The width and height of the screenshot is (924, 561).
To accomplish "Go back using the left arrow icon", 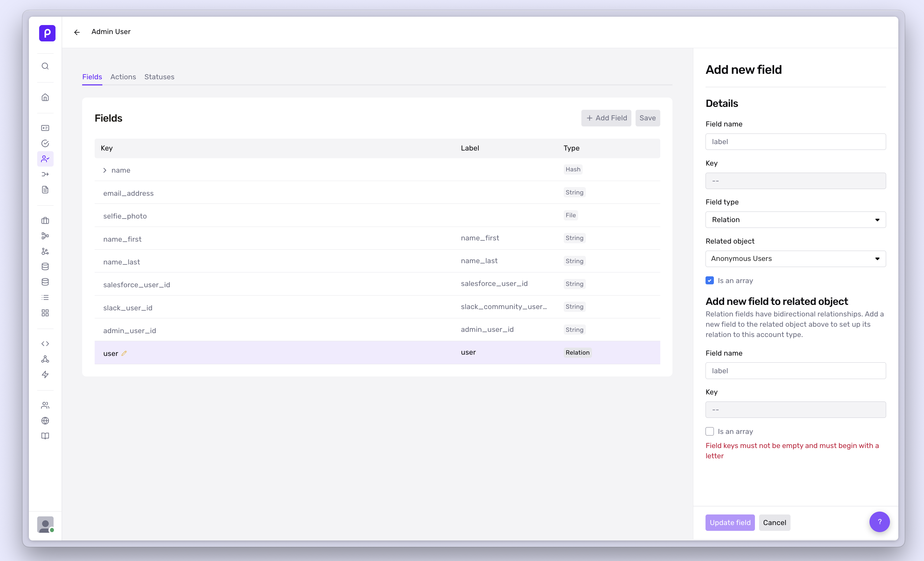I will point(77,32).
